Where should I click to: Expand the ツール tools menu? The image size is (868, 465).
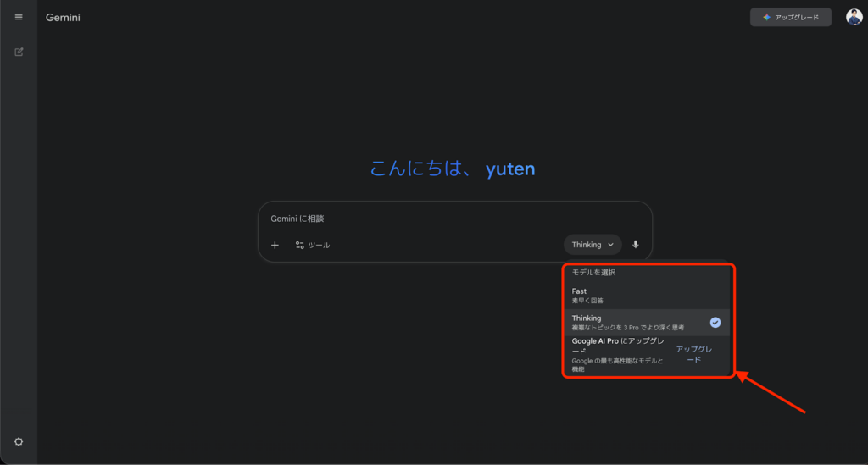point(319,245)
